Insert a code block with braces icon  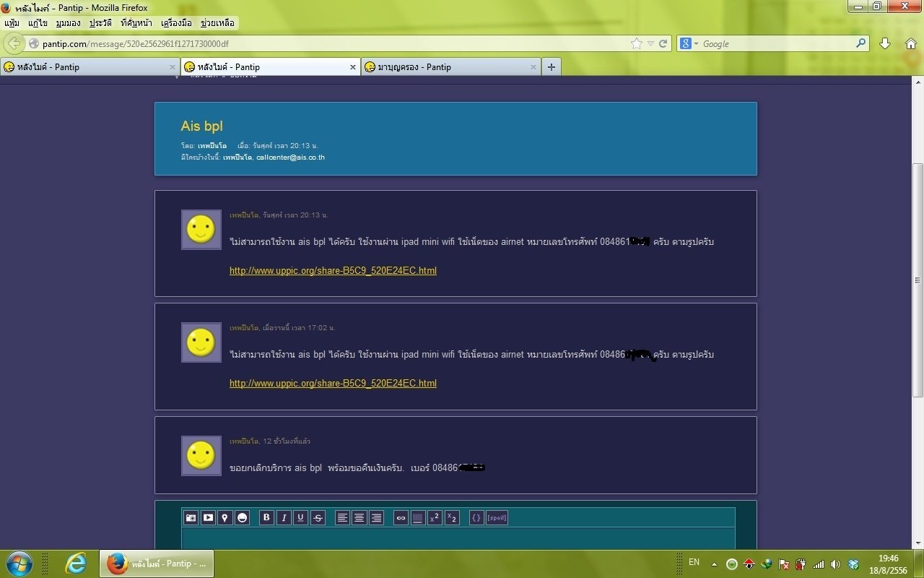click(x=476, y=517)
